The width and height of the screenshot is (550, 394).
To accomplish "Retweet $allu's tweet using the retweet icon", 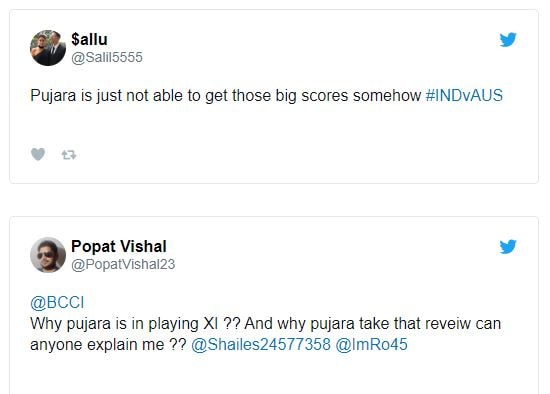I will pyautogui.click(x=69, y=155).
